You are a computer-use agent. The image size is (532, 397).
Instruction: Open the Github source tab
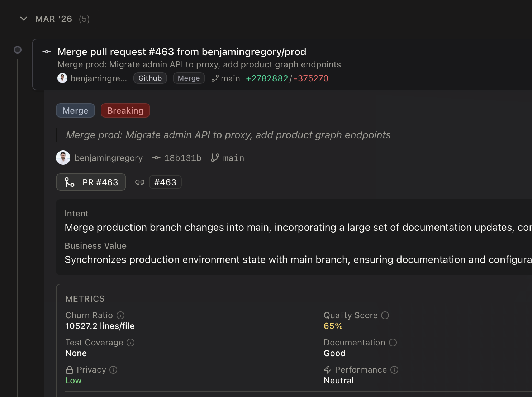(150, 78)
